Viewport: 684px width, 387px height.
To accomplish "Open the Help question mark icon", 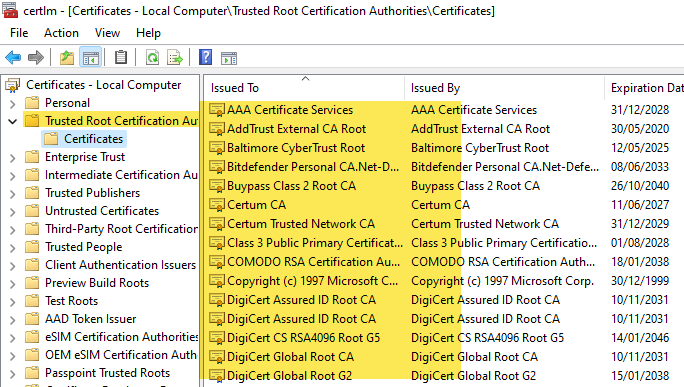I will [205, 58].
